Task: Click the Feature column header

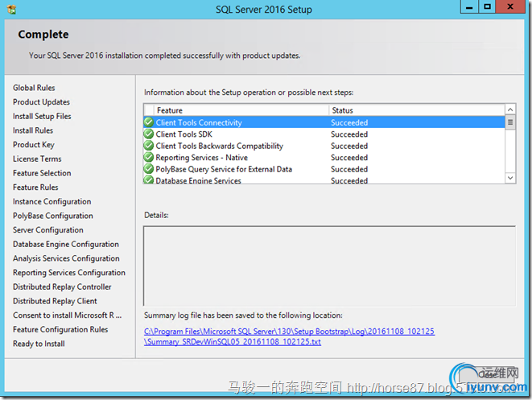Action: click(241, 110)
